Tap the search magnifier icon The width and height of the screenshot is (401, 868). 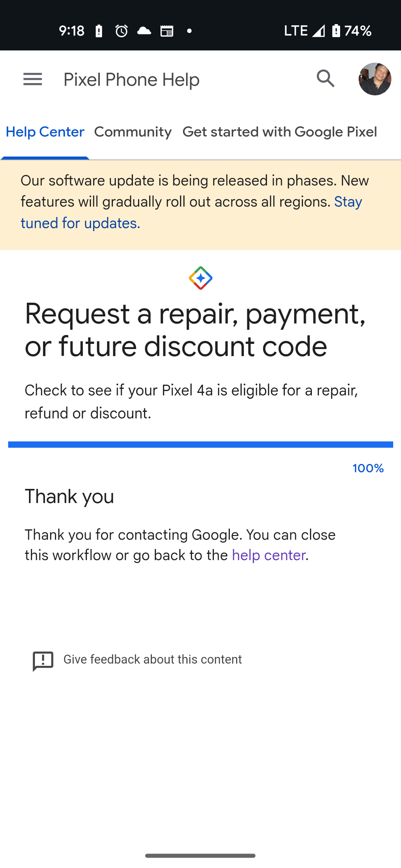click(326, 79)
